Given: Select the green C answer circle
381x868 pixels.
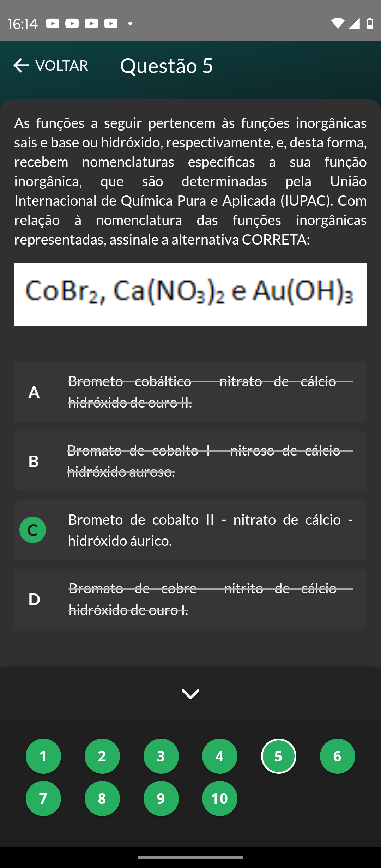Looking at the screenshot, I should [x=33, y=530].
